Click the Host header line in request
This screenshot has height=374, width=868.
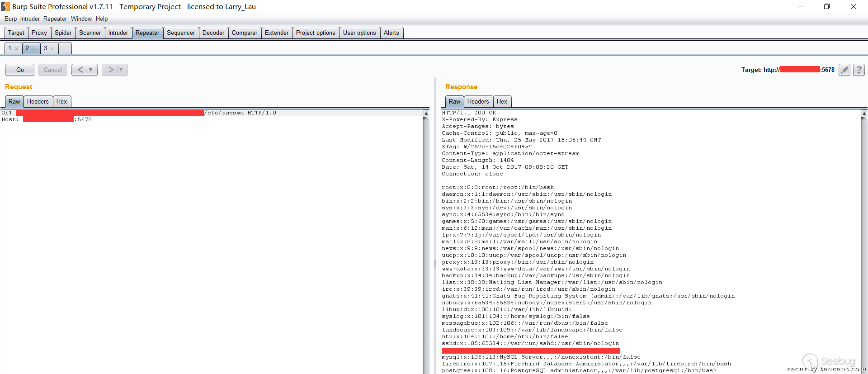[x=46, y=119]
